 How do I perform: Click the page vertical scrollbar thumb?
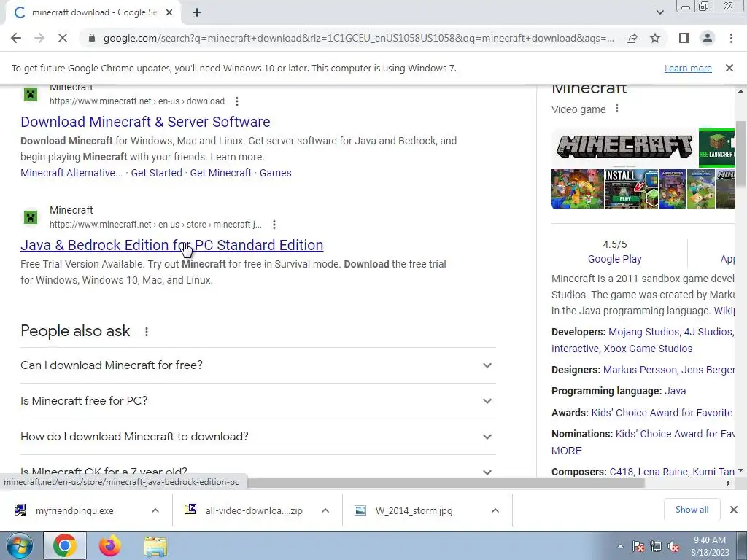tap(740, 153)
